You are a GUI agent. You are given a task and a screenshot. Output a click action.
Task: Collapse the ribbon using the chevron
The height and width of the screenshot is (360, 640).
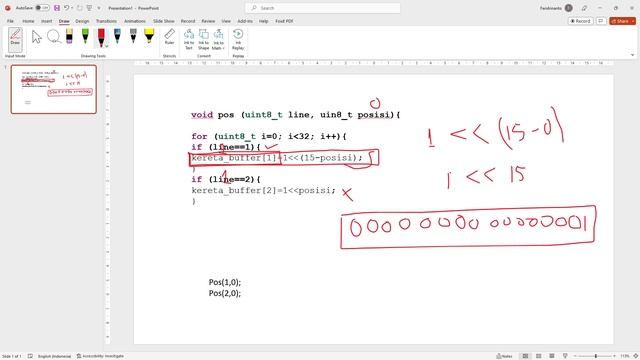click(633, 55)
